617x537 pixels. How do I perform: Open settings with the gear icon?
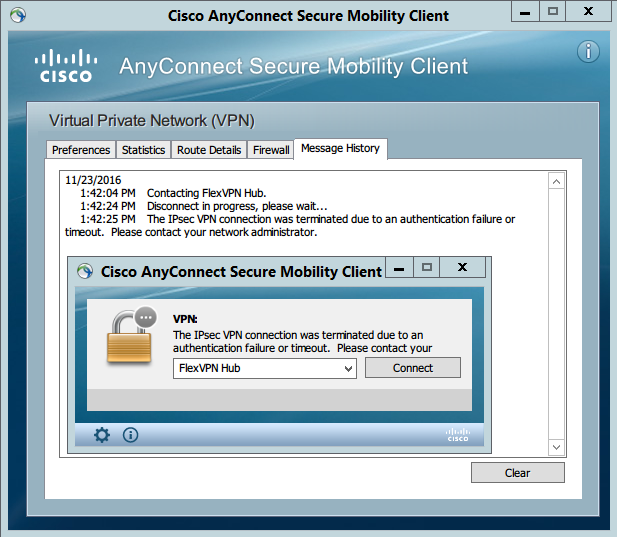tap(102, 435)
